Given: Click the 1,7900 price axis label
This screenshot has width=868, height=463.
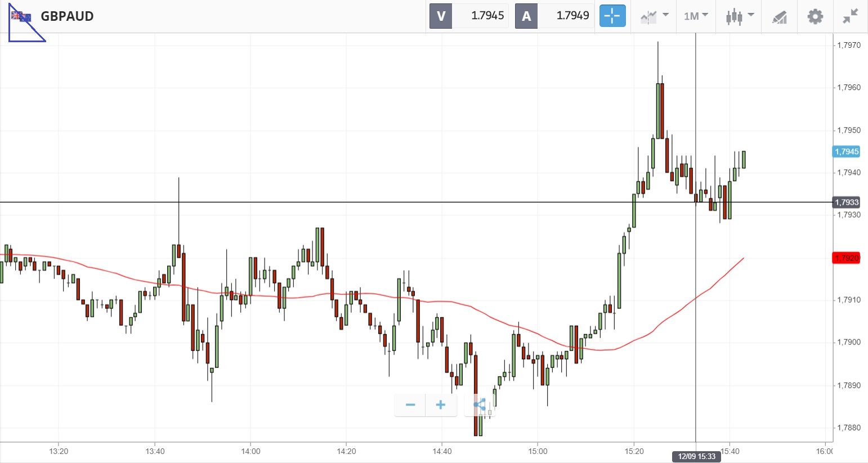Looking at the screenshot, I should pos(848,343).
